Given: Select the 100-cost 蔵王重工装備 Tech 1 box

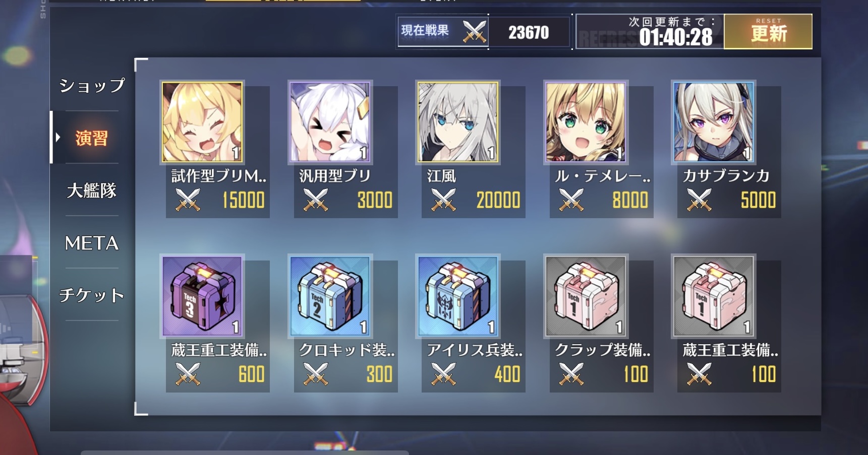Looking at the screenshot, I should tap(714, 296).
